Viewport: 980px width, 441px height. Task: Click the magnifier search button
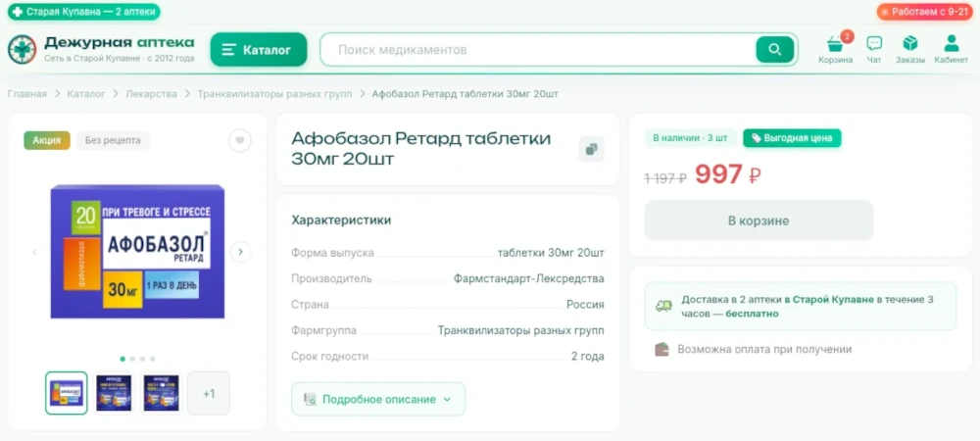tap(774, 49)
